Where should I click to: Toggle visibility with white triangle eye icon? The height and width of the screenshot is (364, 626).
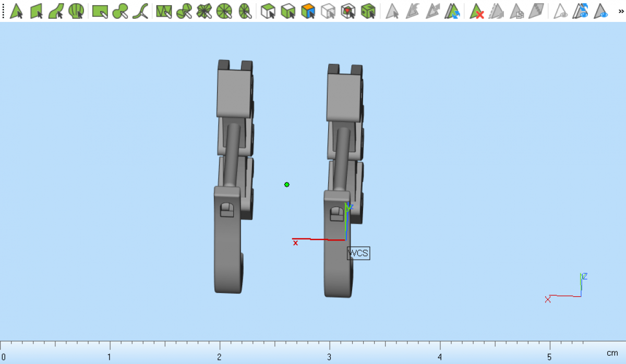(561, 11)
